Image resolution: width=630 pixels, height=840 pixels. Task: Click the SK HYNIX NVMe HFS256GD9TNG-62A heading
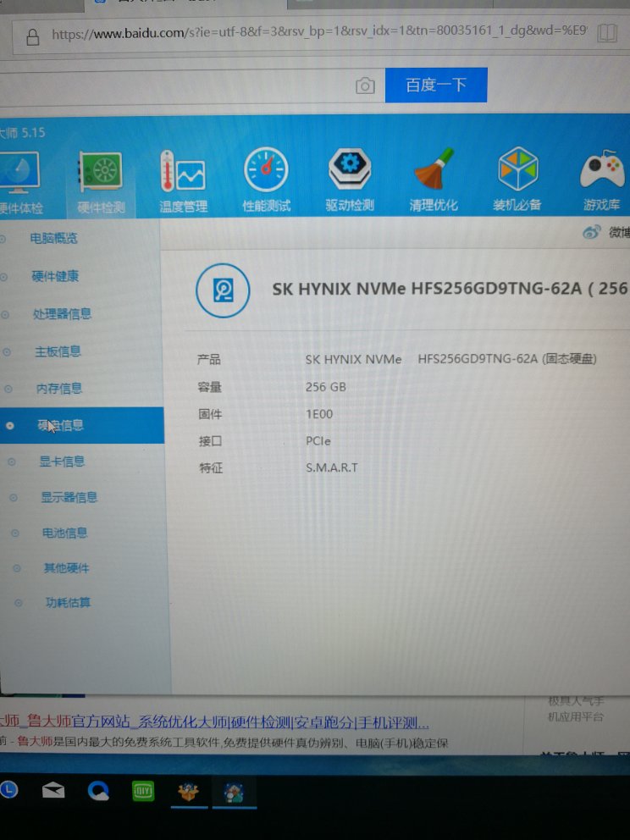tap(449, 289)
